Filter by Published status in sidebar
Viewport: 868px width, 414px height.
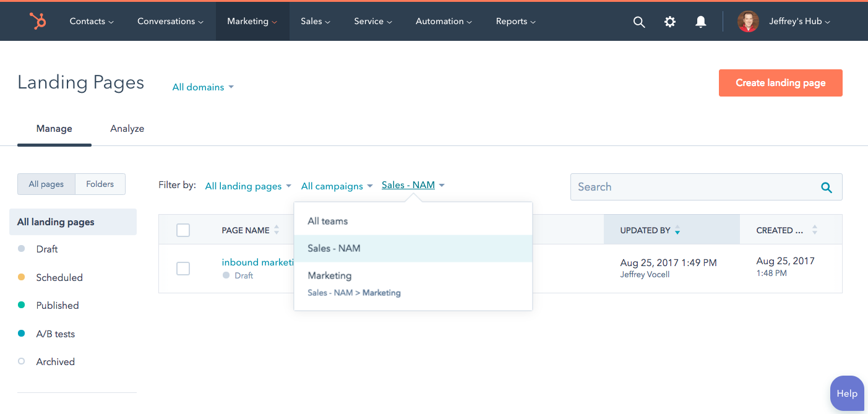[x=58, y=306]
